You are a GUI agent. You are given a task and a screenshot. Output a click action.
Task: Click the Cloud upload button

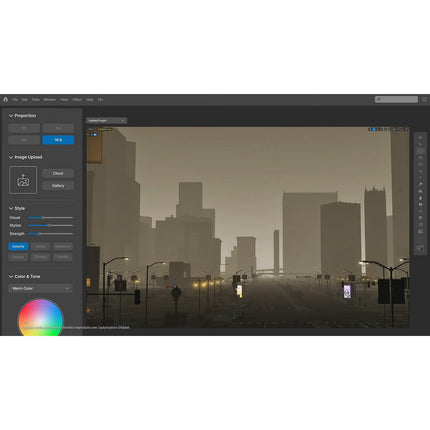58,173
